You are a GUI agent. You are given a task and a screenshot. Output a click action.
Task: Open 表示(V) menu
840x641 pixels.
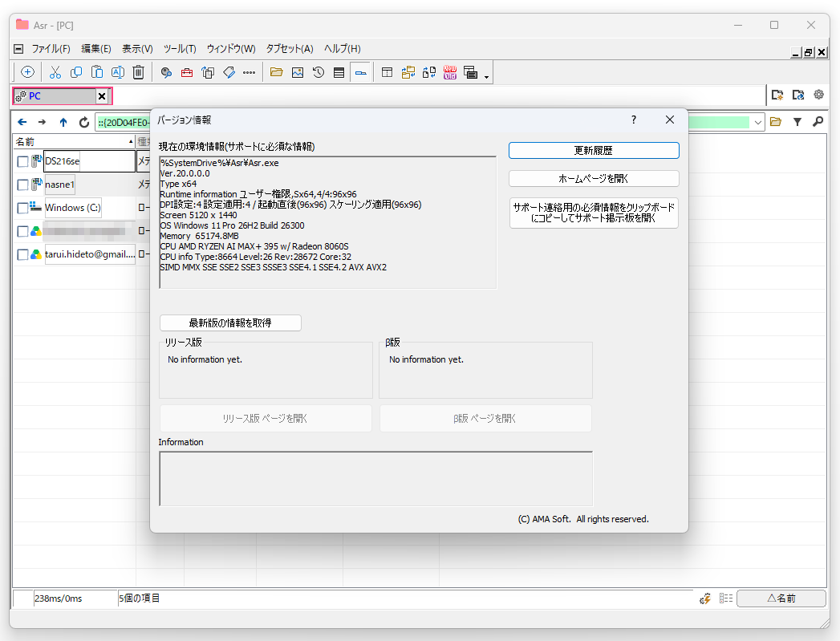coord(137,49)
